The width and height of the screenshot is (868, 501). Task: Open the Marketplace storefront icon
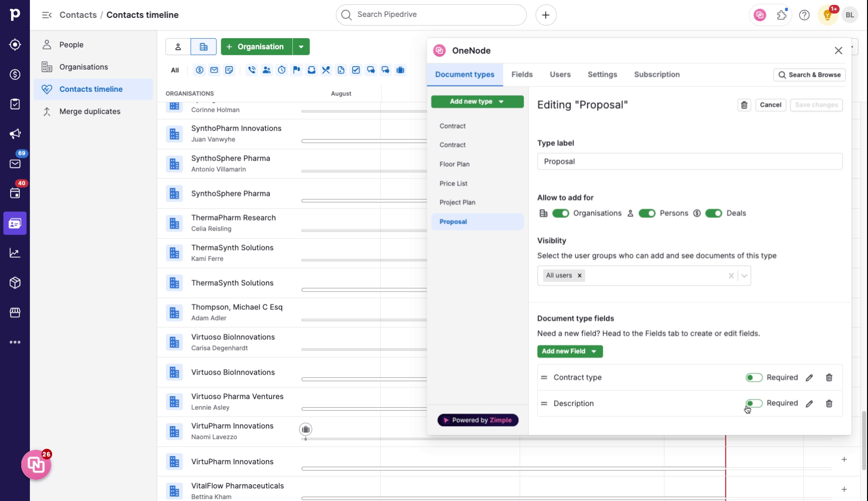coord(15,312)
